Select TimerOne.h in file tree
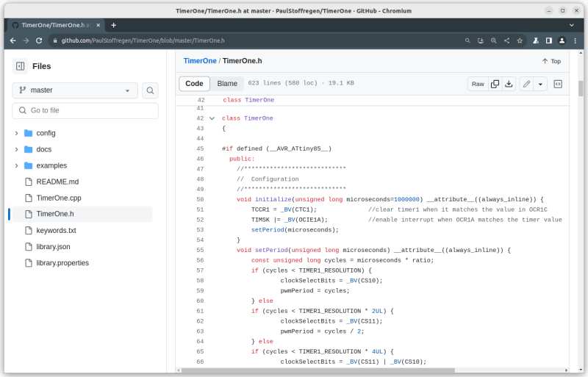This screenshot has height=377, width=588. point(82,214)
